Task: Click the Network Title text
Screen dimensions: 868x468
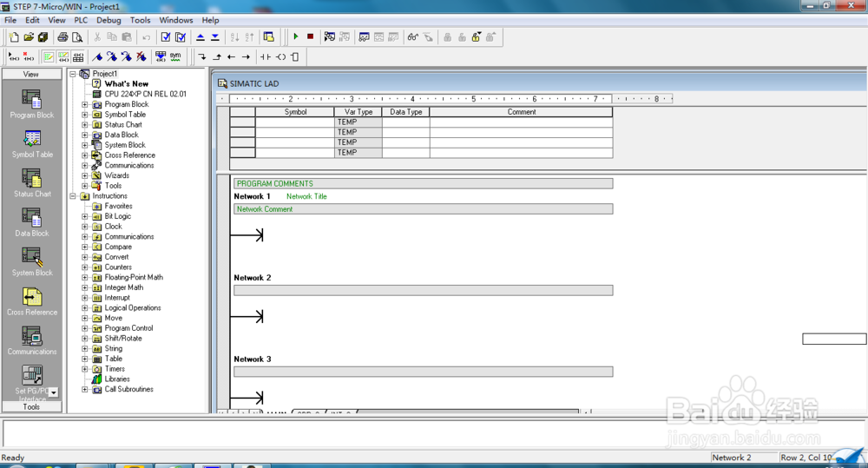Action: coord(306,196)
